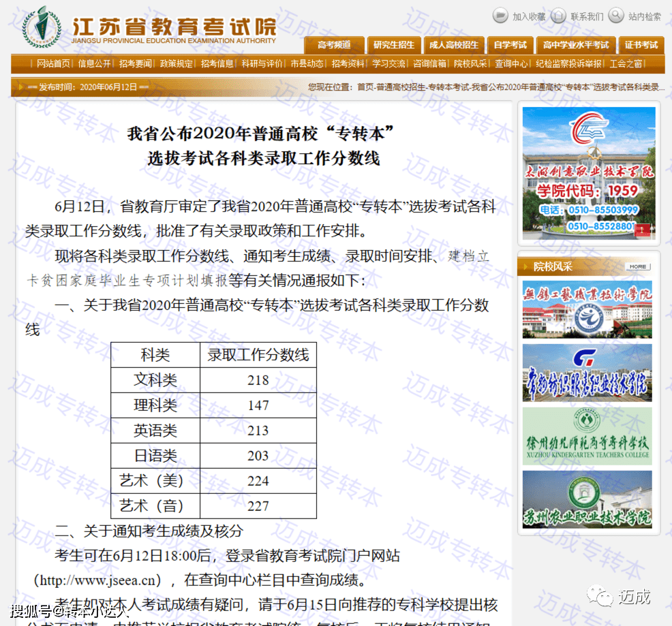
Task: Click the score 213 cell
Action: tap(258, 431)
